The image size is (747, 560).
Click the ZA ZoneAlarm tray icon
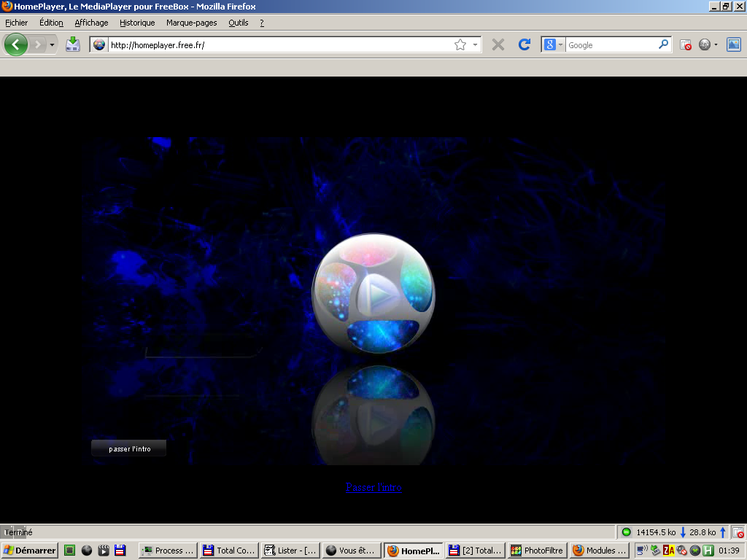pyautogui.click(x=668, y=551)
